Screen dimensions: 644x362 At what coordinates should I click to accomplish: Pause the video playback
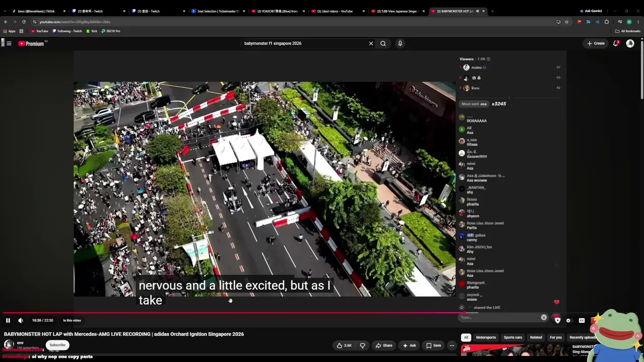click(x=8, y=320)
